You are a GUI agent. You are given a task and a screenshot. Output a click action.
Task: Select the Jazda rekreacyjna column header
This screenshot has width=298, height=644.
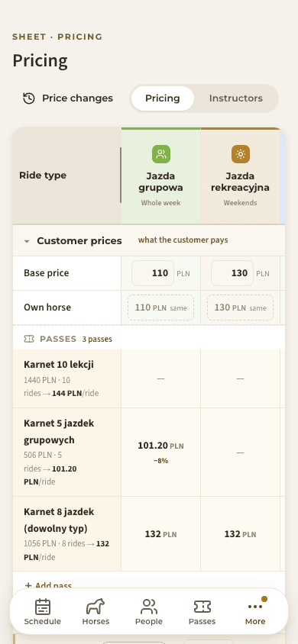241,175
